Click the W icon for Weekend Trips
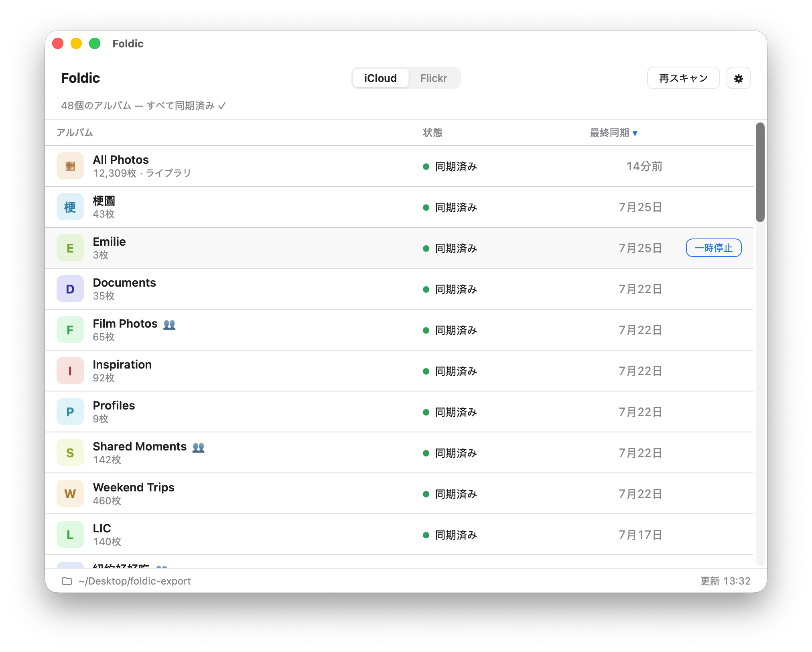The height and width of the screenshot is (652, 812). tap(70, 493)
